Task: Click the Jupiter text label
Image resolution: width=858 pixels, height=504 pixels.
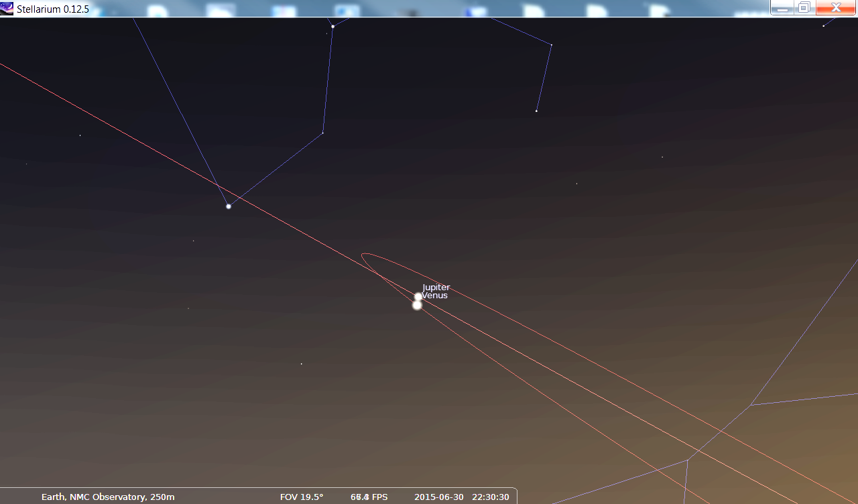Action: point(436,288)
